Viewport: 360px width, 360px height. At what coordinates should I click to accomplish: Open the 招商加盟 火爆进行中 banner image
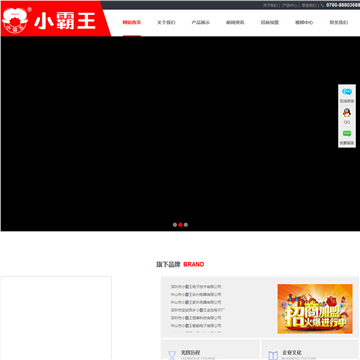click(x=315, y=309)
